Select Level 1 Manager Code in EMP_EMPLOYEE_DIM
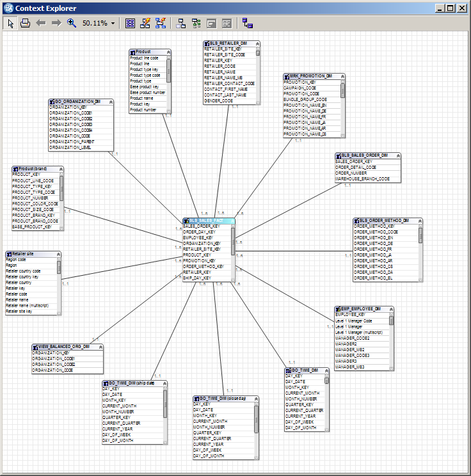 pos(354,321)
